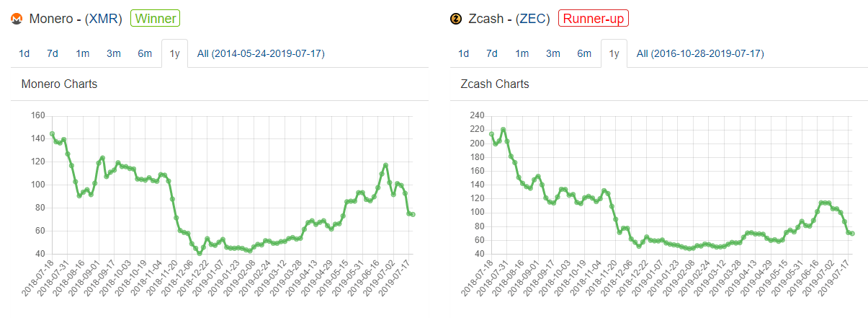Click the Zcash logo icon
The width and height of the screenshot is (868, 318).
(x=456, y=19)
